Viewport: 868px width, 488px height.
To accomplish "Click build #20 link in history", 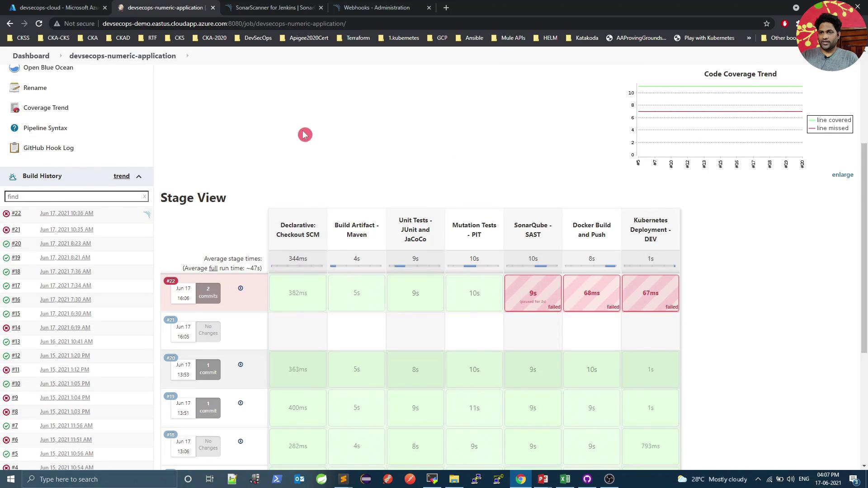I will pyautogui.click(x=16, y=244).
